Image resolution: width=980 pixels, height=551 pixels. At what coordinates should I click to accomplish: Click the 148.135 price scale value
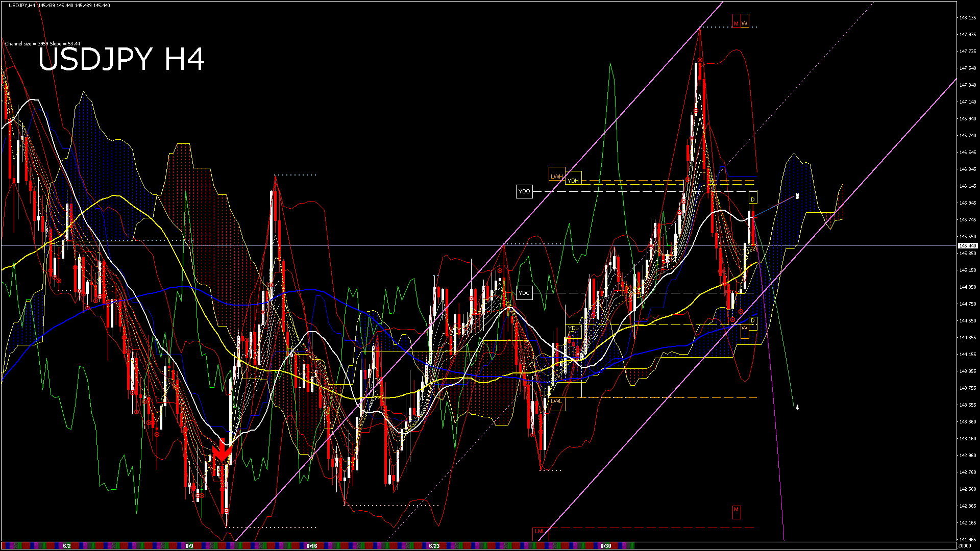(x=968, y=18)
